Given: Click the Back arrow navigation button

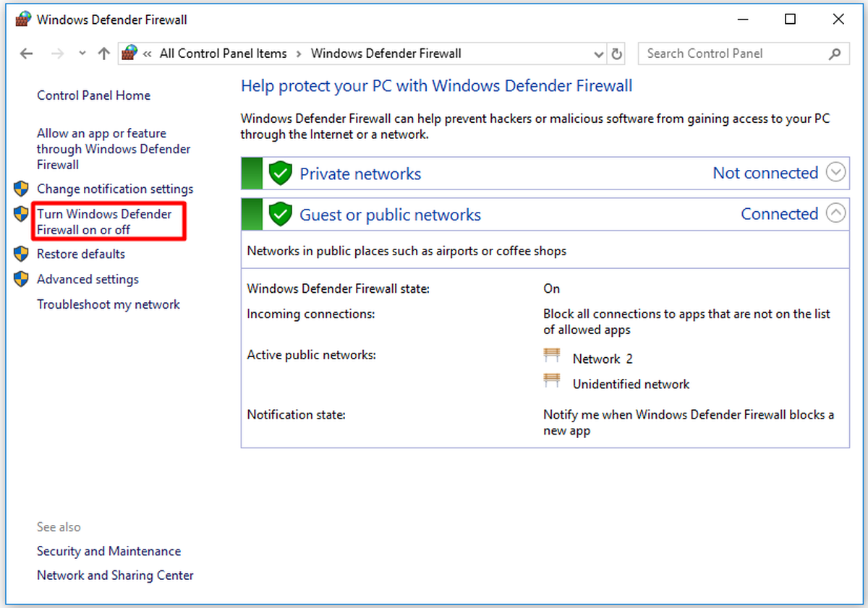Looking at the screenshot, I should coord(27,53).
